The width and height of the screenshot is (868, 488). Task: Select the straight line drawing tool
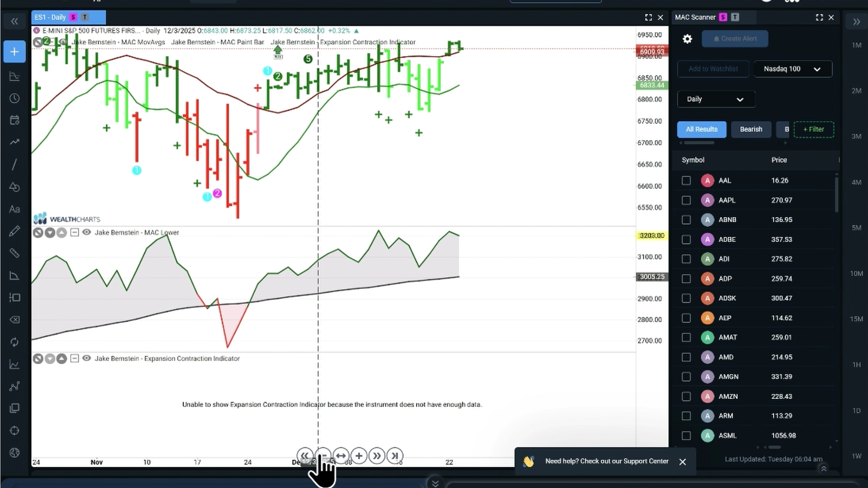pos(14,164)
